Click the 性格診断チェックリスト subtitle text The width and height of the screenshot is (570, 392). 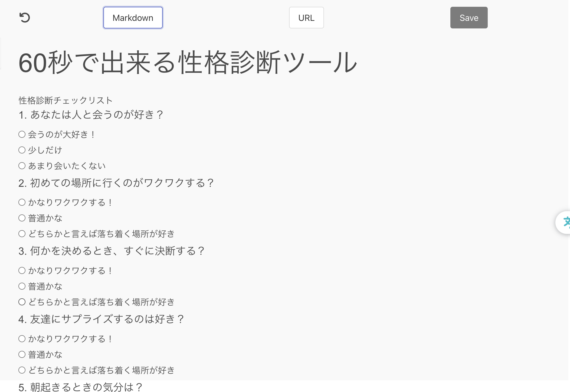tap(65, 100)
